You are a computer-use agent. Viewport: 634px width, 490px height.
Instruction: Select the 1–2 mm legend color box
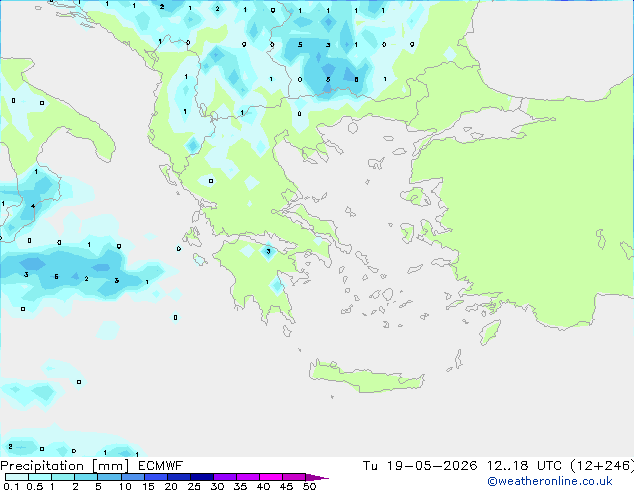pyautogui.click(x=63, y=477)
